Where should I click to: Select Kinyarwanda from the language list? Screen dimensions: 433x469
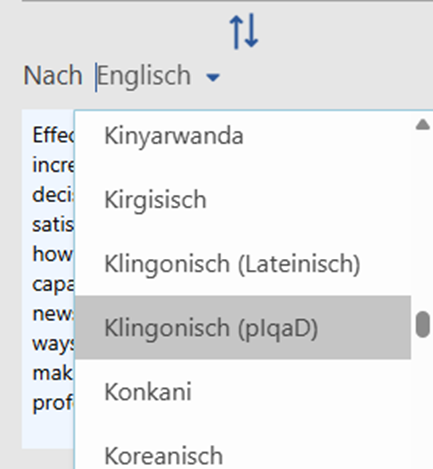[243, 136]
